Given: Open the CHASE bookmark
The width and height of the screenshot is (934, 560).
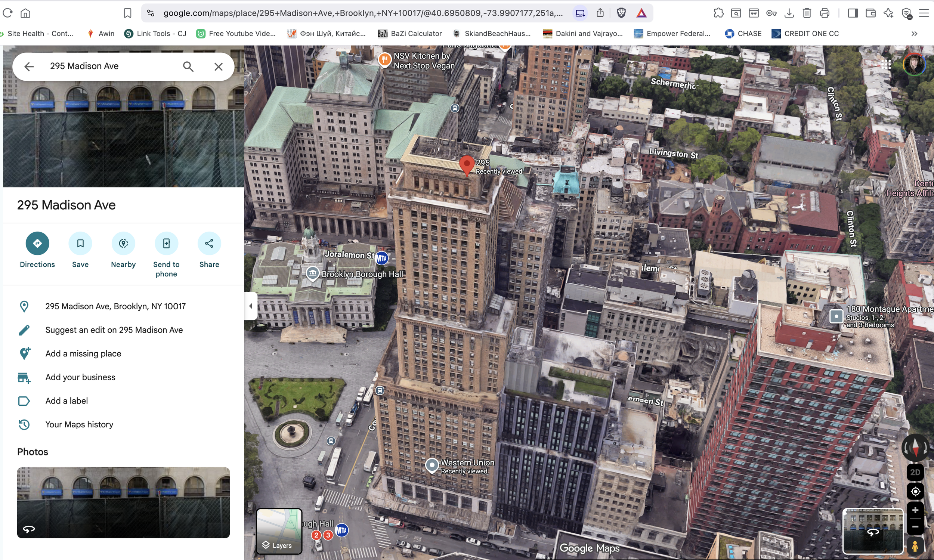Looking at the screenshot, I should (743, 33).
